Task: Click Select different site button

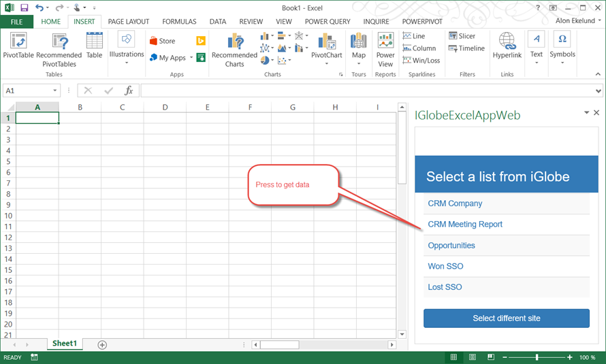Action: pyautogui.click(x=507, y=318)
